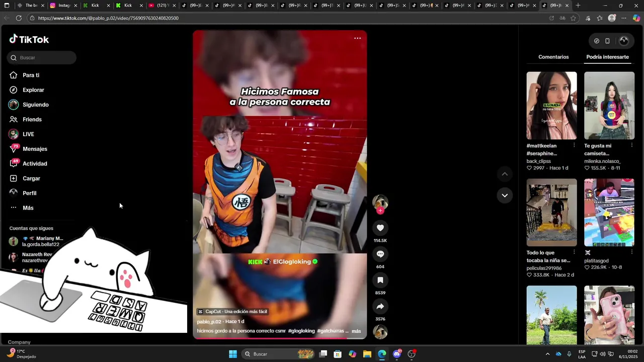Click the TikTok logo
This screenshot has width=644, height=362.
tap(29, 39)
